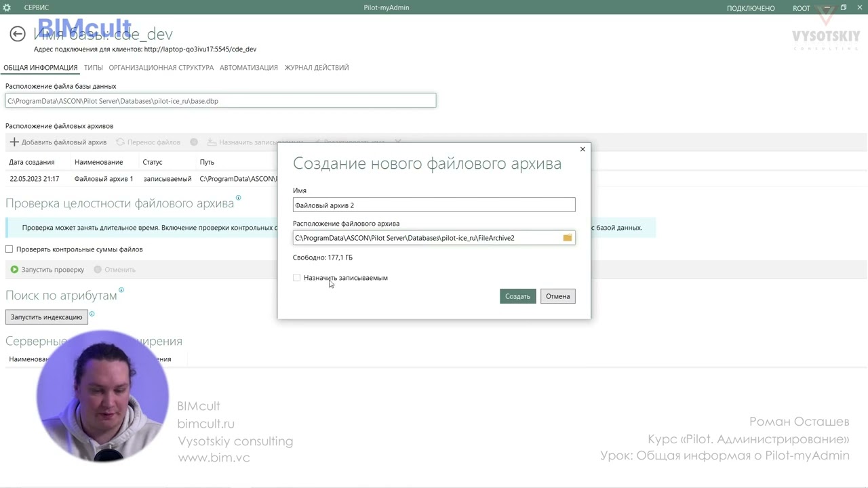Click the download icon beside 'Назначить записываемым'
This screenshot has height=488, width=868.
pos(212,142)
